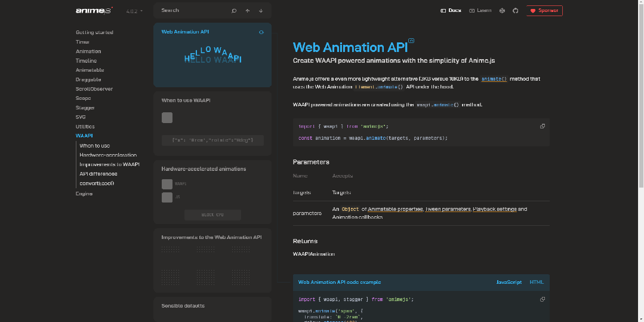Open Hardware-acceleration sidebar subpage
This screenshot has height=322, width=644.
(108, 155)
